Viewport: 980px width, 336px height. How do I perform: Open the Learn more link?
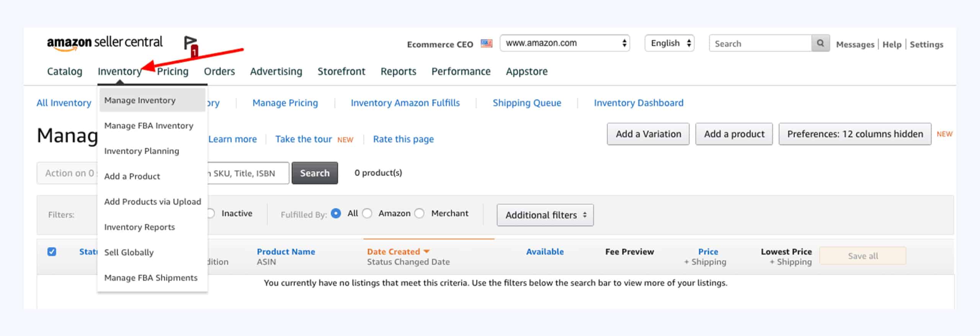point(232,139)
